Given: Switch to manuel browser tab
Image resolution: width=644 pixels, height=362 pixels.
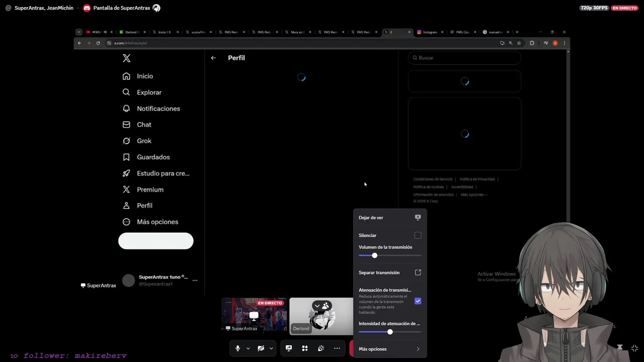Looking at the screenshot, I should coord(496,32).
